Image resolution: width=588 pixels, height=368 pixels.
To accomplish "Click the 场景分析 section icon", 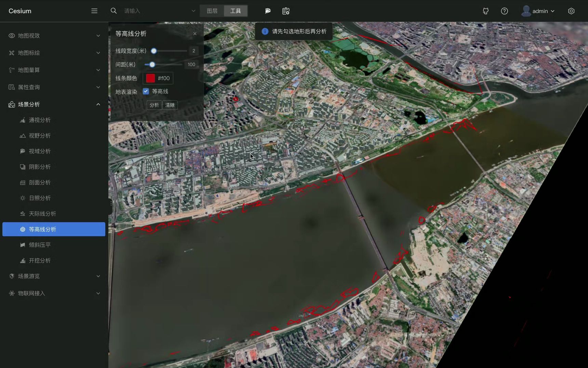I will point(12,104).
